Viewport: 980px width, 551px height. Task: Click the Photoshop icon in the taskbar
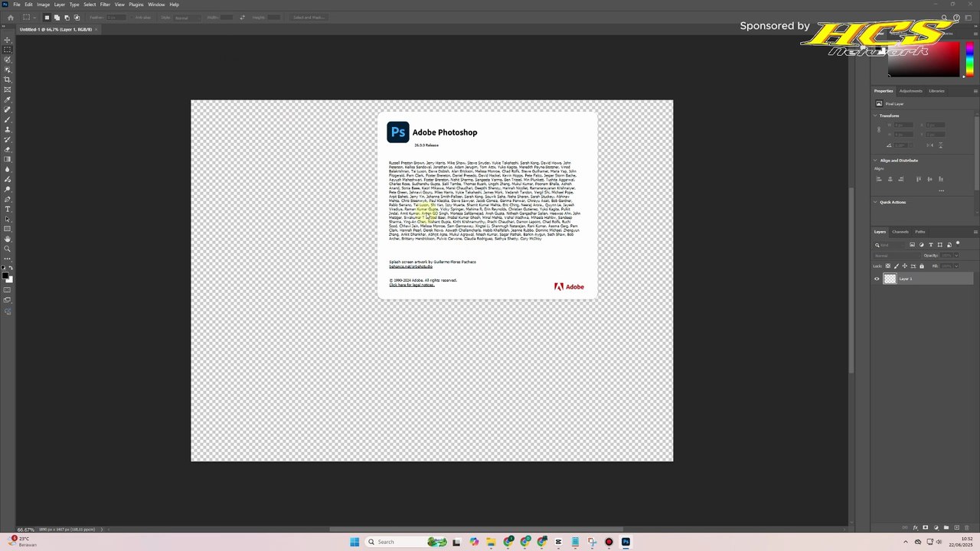(x=626, y=542)
